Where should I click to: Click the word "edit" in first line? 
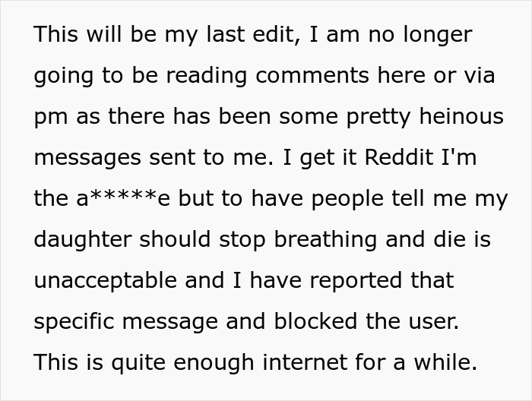click(277, 34)
